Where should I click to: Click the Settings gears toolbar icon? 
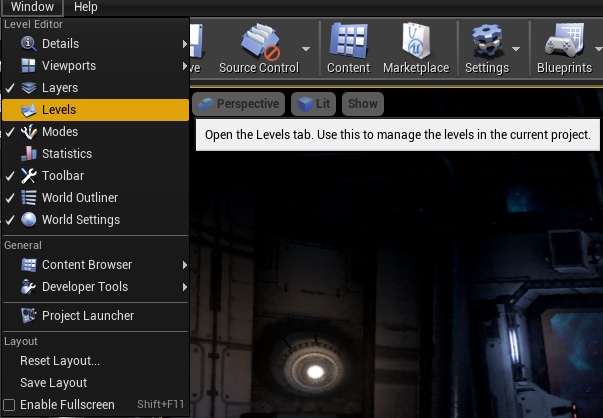[x=487, y=41]
